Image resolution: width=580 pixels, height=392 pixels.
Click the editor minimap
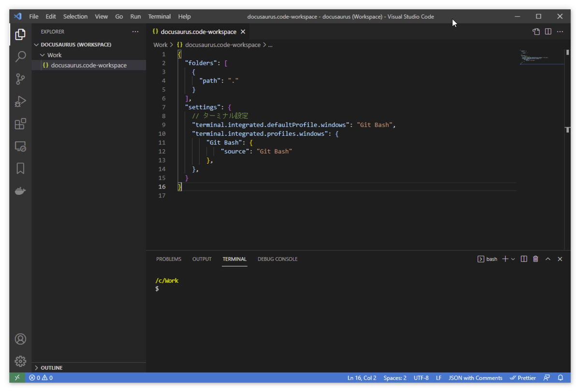pos(542,57)
